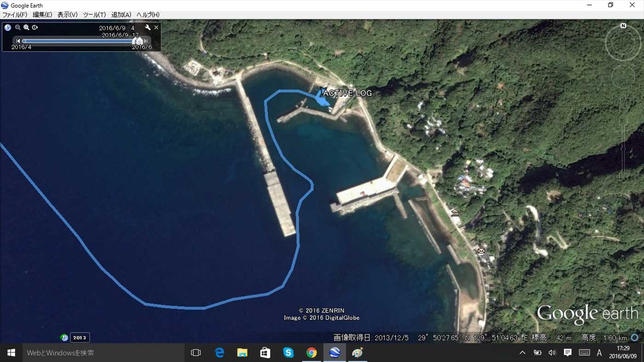This screenshot has height=362, width=644.
Task: Open the ファイル(F) menu
Action: pos(15,15)
